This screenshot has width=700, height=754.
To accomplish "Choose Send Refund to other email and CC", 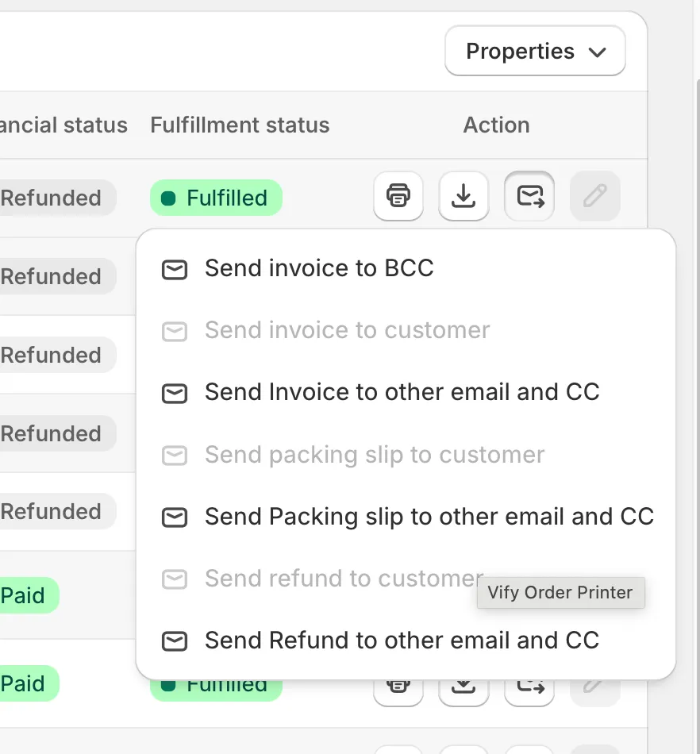I will coord(402,641).
